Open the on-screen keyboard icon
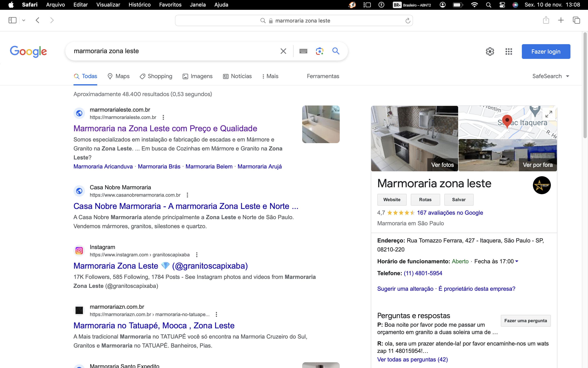 [303, 51]
